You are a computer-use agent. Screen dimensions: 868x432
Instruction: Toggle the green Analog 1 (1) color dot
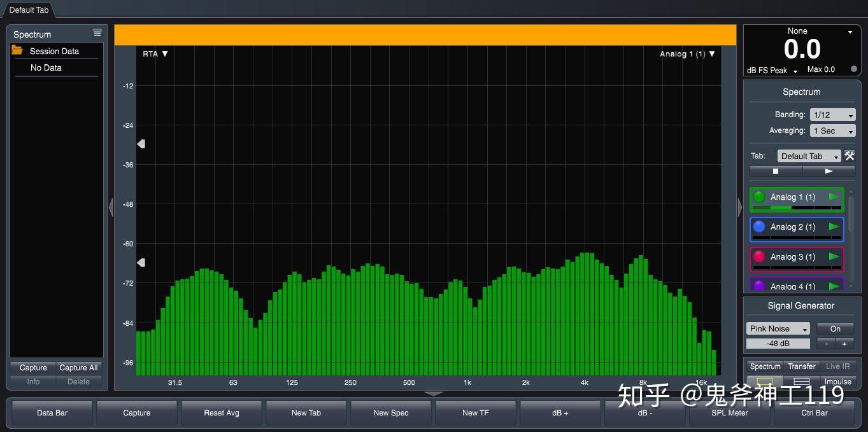759,197
